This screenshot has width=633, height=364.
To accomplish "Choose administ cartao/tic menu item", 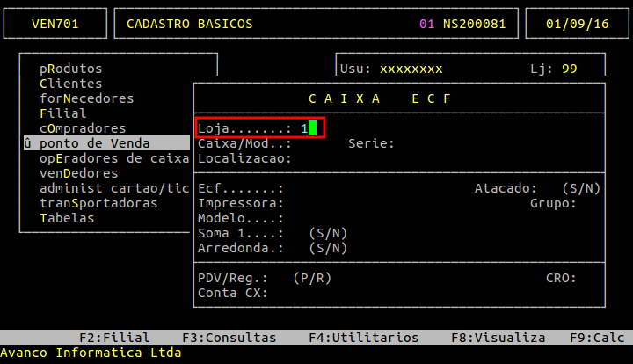I will click(x=114, y=188).
